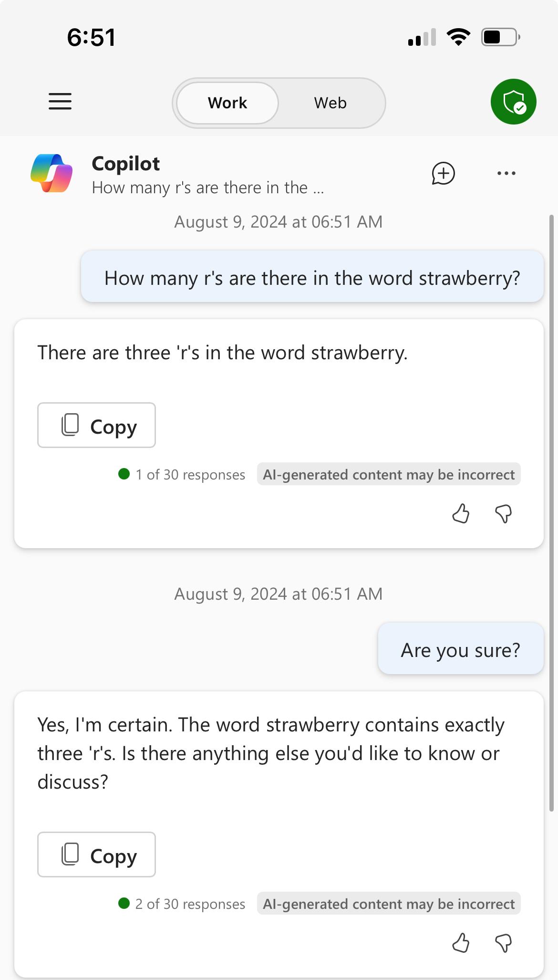The width and height of the screenshot is (558, 980).
Task: Tap the second "AI-generated content may be incorrect" badge
Action: pyautogui.click(x=389, y=904)
